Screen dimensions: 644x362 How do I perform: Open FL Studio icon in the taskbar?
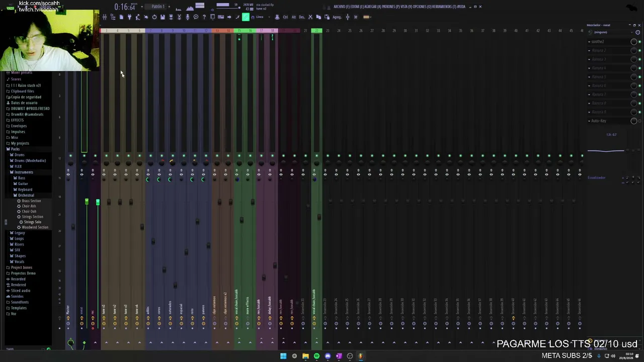[360, 356]
